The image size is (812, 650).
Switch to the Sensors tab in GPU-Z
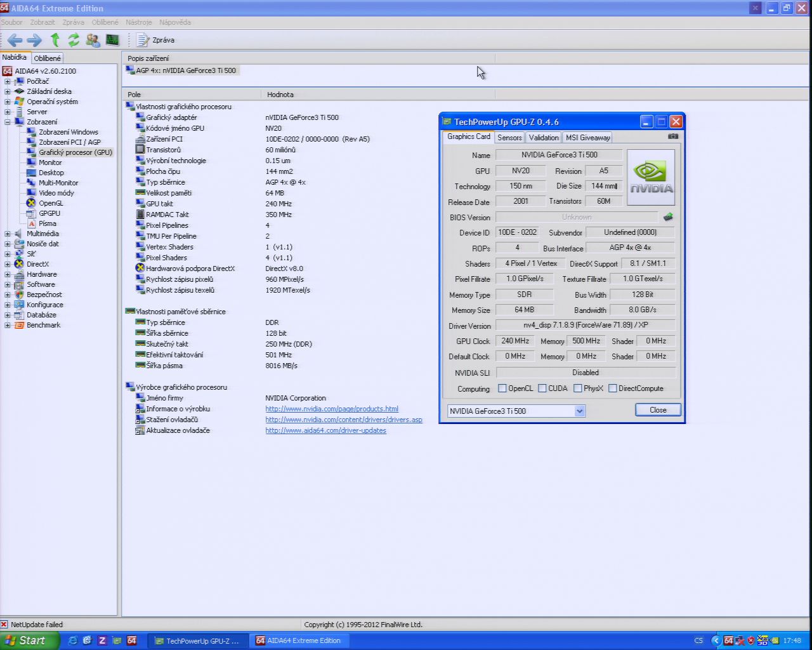point(509,137)
